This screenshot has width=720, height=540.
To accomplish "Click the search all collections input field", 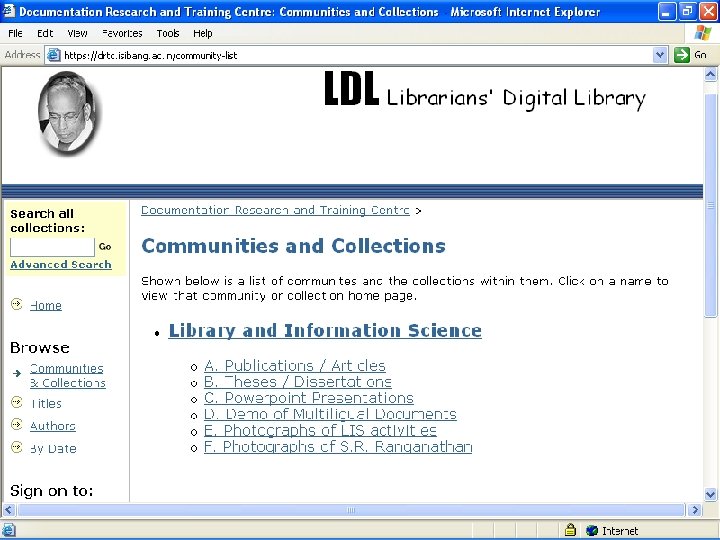I will pyautogui.click(x=52, y=247).
